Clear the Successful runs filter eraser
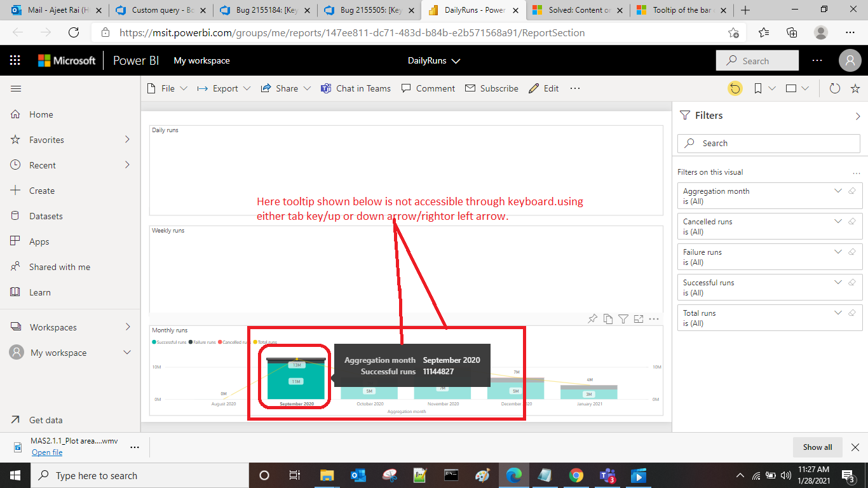Screen dimensions: 868x488 [852, 282]
